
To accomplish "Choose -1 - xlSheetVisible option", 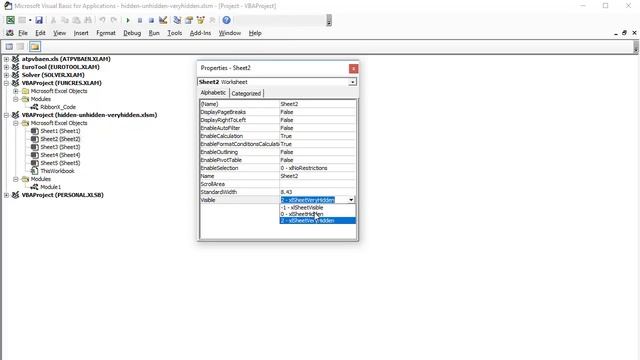I will [318, 207].
